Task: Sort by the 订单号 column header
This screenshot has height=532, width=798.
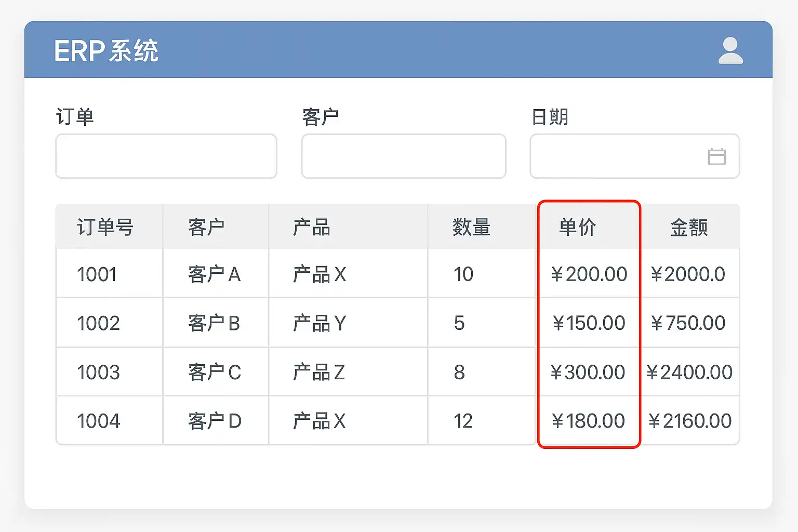Action: coord(105,227)
